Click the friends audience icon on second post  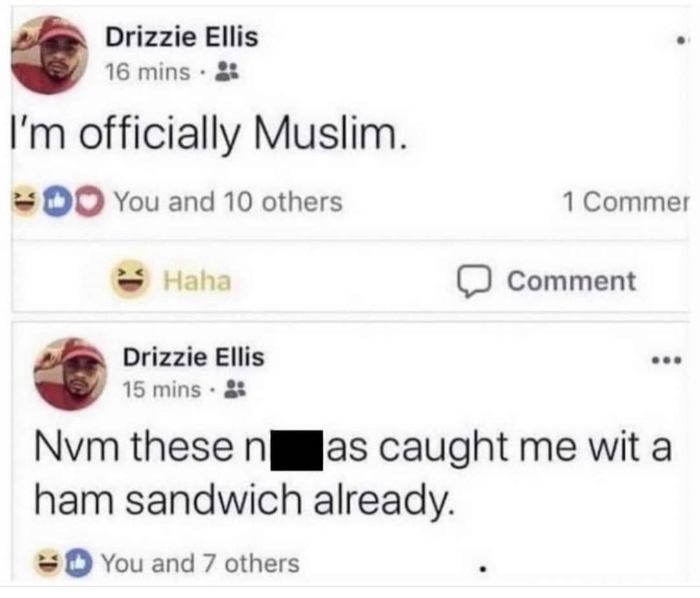pos(235,389)
